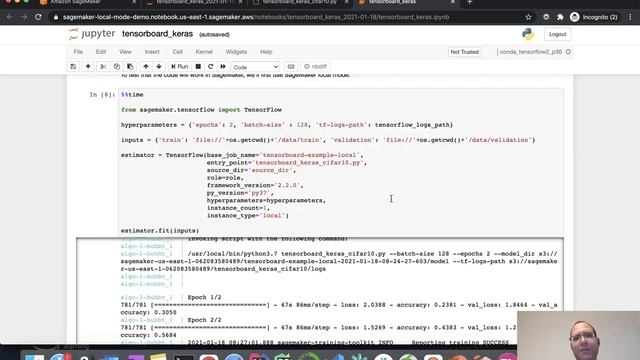This screenshot has width=640, height=360.
Task: Click the Logout button
Action: point(558,34)
